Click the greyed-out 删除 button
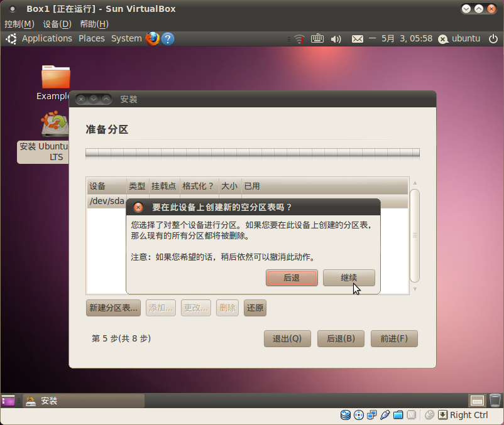 [227, 308]
